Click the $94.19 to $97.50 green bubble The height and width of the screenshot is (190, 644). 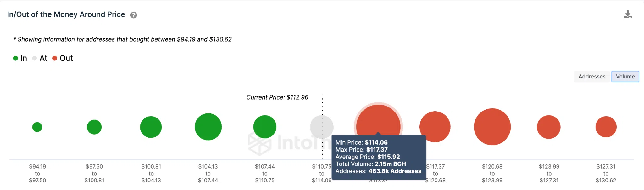(37, 127)
